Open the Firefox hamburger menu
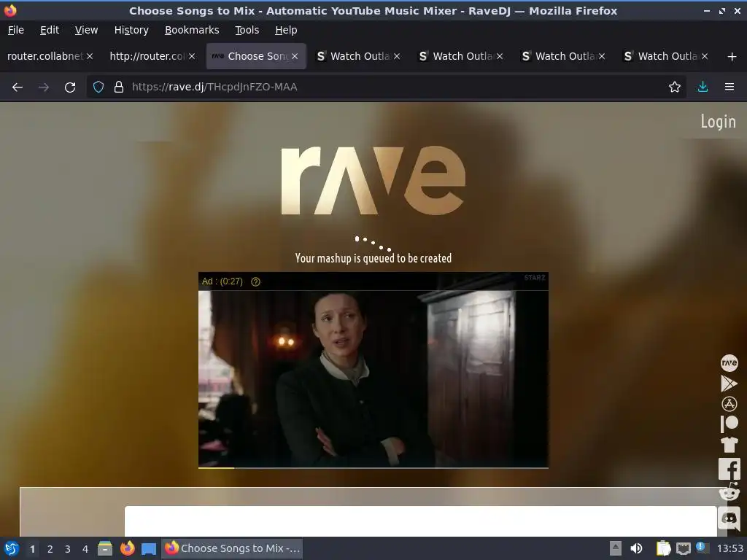This screenshot has width=747, height=560. pos(729,87)
